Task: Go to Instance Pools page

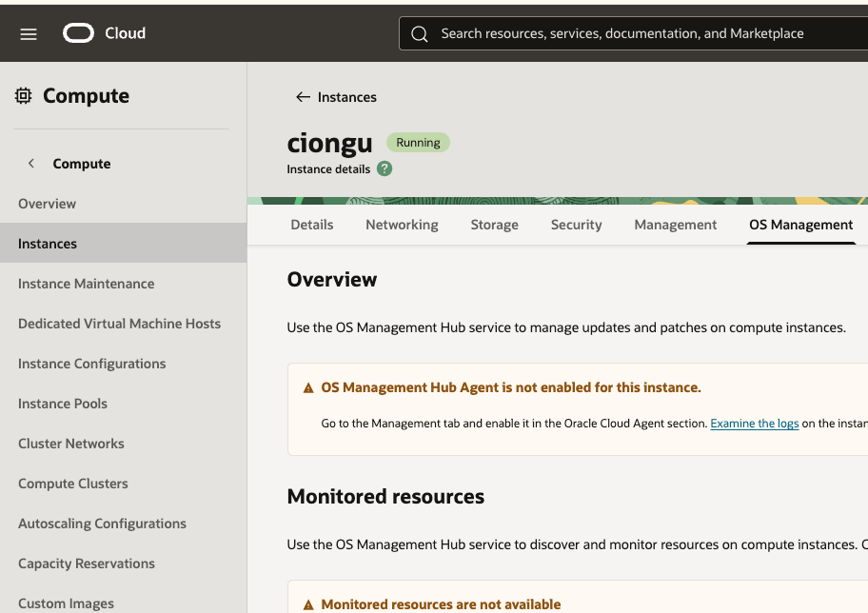Action: tap(63, 404)
